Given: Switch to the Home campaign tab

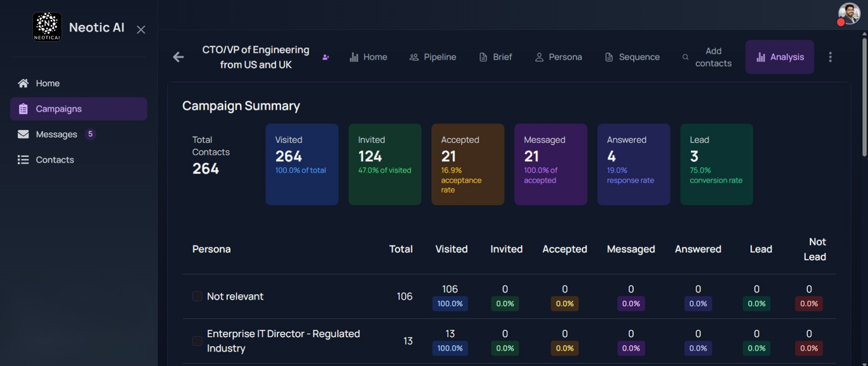Looking at the screenshot, I should tap(368, 57).
